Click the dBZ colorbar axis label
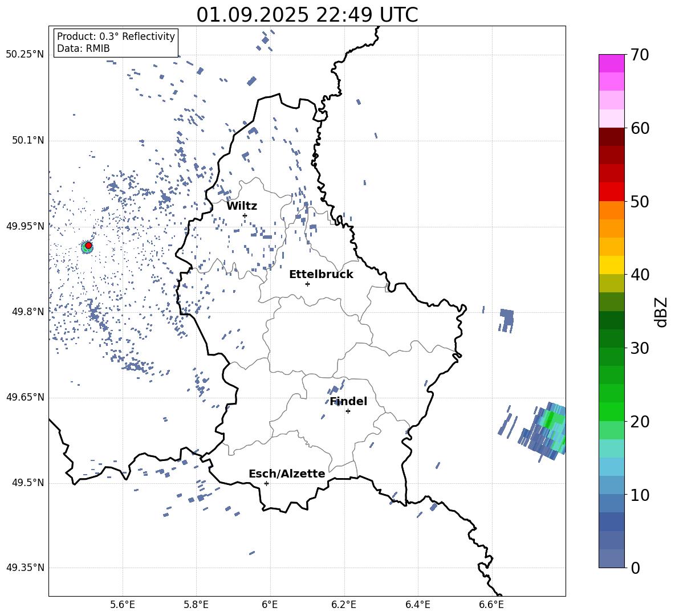The width and height of the screenshot is (675, 616). click(x=662, y=312)
